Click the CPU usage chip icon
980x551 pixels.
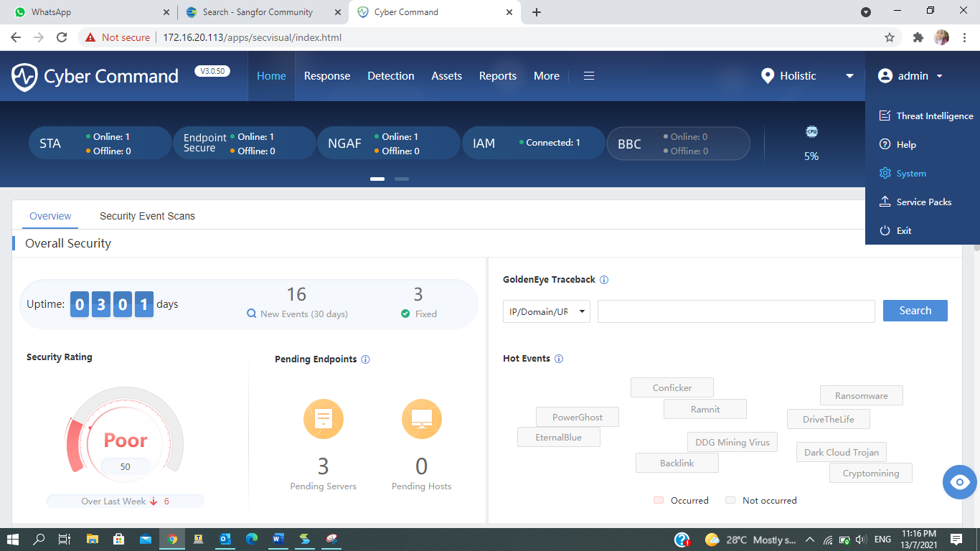click(811, 132)
